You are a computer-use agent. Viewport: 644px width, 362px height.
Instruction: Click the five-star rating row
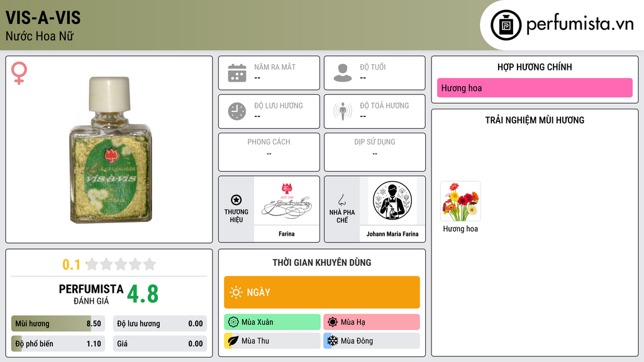(x=121, y=264)
